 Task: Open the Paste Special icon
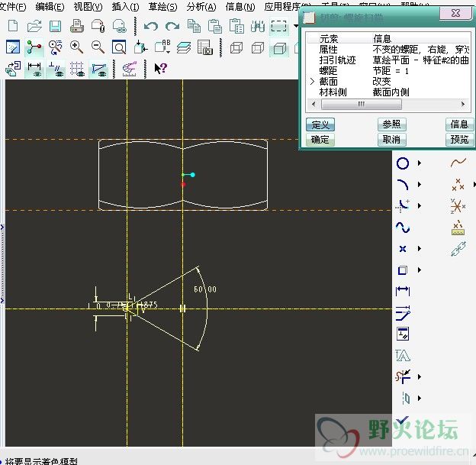click(236, 26)
